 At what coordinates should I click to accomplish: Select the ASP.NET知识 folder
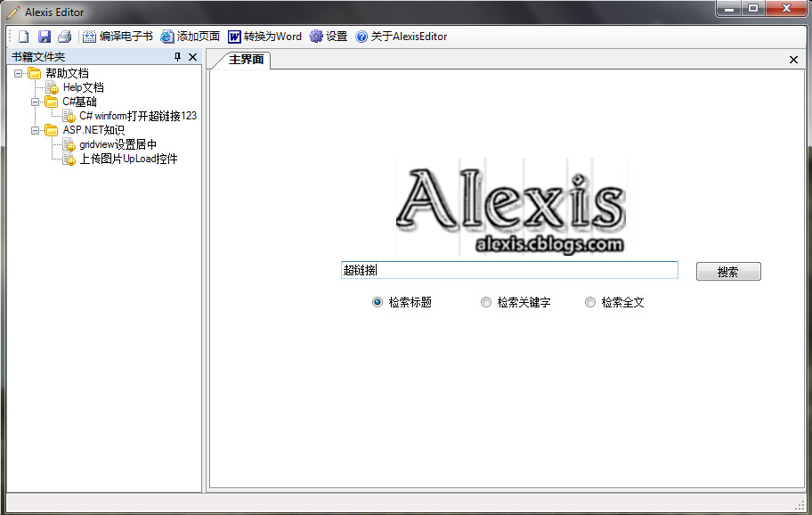click(x=93, y=130)
